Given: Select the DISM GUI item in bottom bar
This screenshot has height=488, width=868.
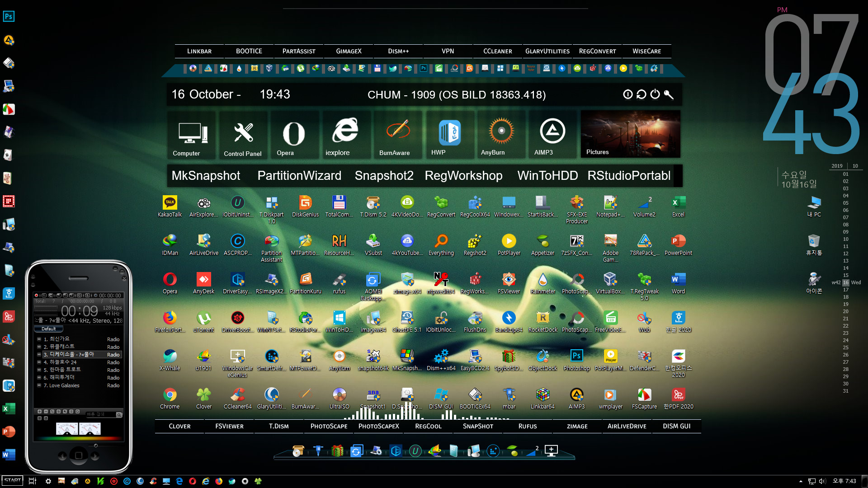Looking at the screenshot, I should click(677, 426).
